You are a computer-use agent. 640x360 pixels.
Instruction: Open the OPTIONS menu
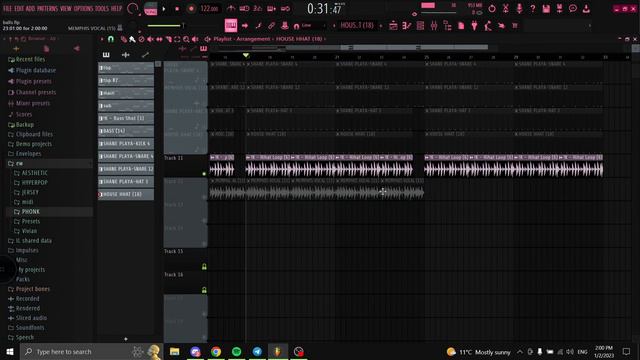84,8
